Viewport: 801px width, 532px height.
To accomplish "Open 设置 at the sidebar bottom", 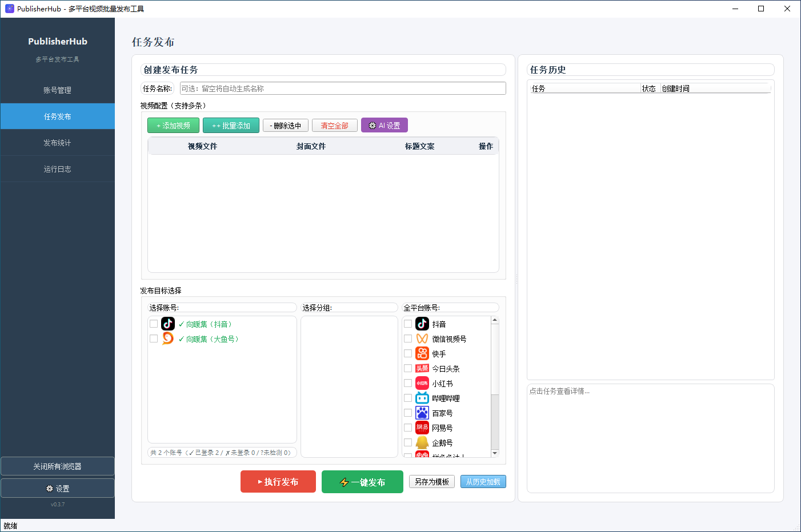I will [x=58, y=489].
